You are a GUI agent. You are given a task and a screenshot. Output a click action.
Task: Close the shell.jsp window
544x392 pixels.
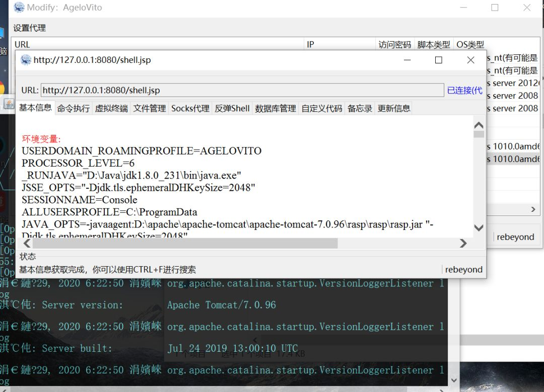pos(470,60)
